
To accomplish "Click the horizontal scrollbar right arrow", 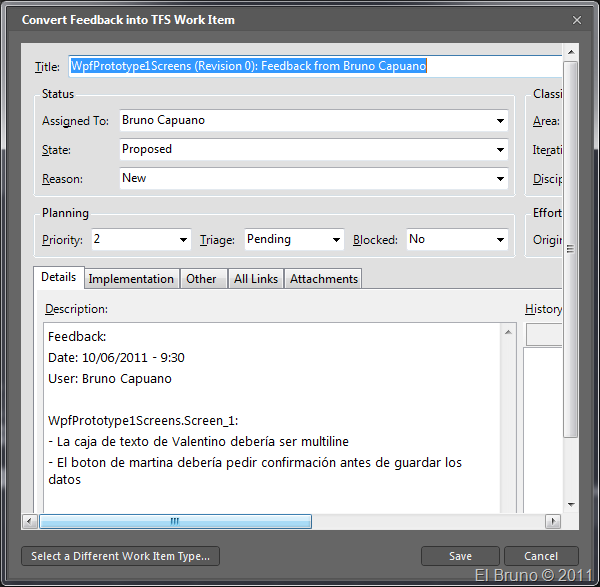I will [552, 521].
